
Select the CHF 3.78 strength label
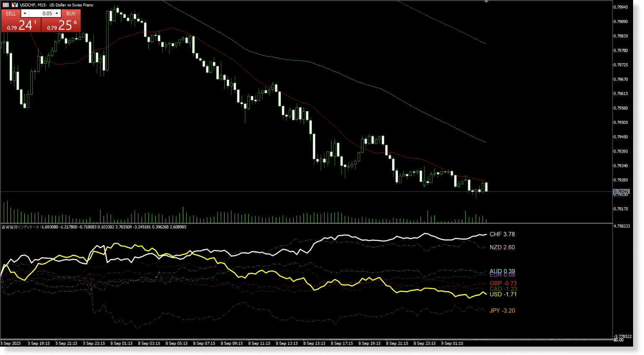point(502,234)
